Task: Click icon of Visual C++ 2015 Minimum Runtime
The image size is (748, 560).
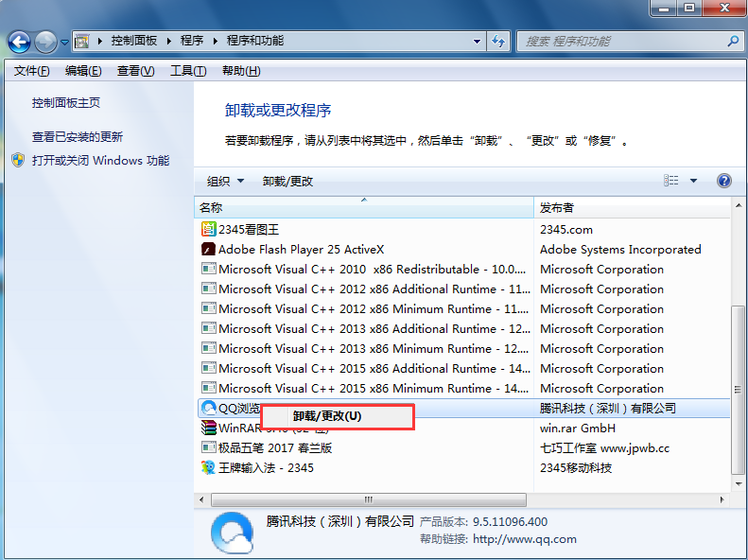Action: (208, 388)
